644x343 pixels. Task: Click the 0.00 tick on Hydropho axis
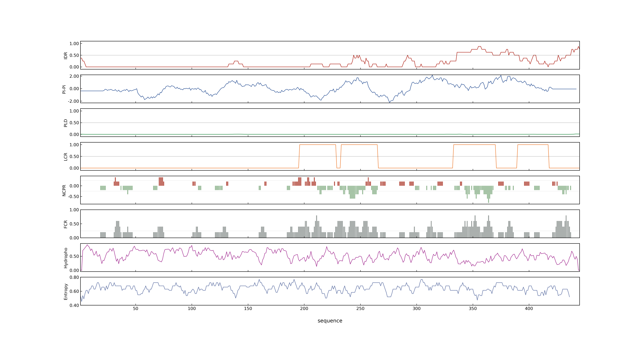pos(74,270)
